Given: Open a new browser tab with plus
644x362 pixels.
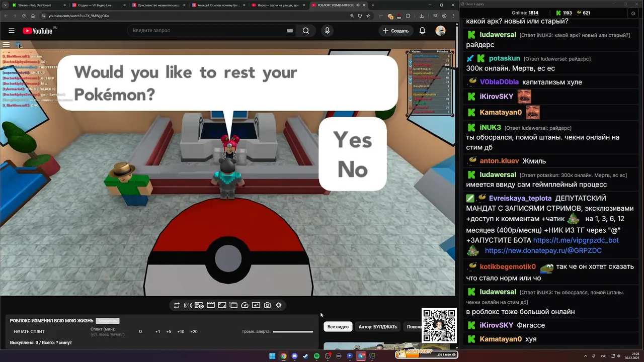Looking at the screenshot, I should coord(373,5).
